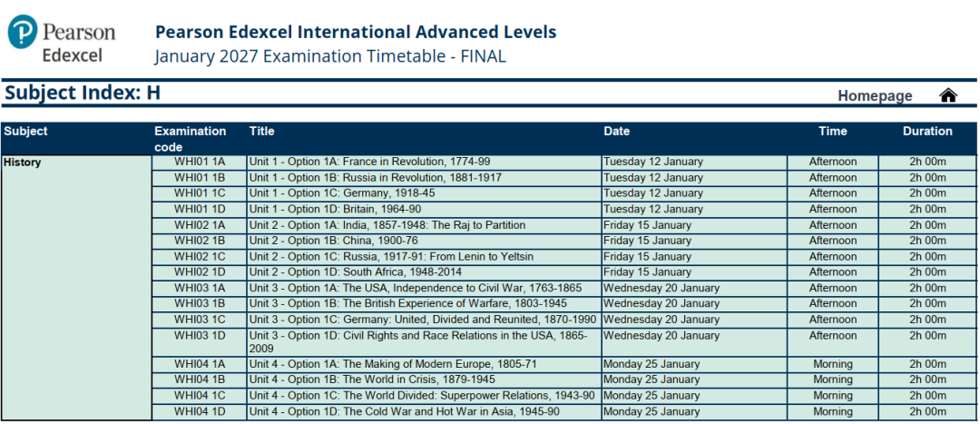This screenshot has width=980, height=424.
Task: Click the Subject Index: H heading
Action: point(83,94)
